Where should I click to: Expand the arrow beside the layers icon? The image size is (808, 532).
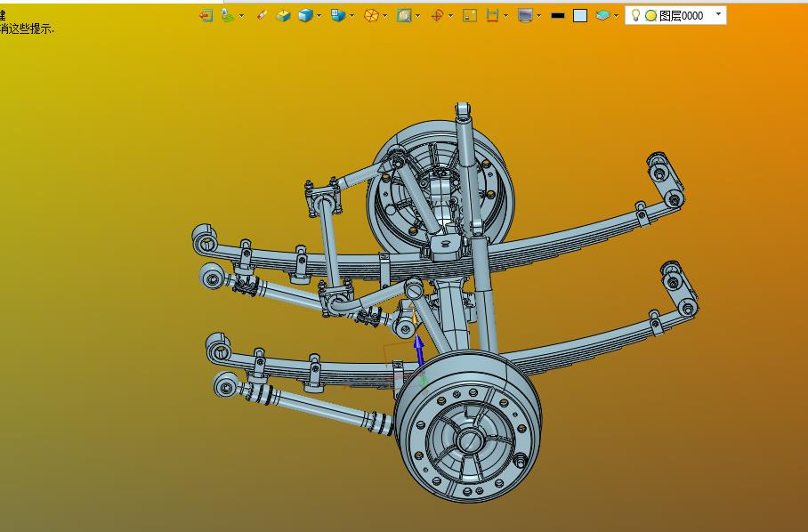click(616, 15)
